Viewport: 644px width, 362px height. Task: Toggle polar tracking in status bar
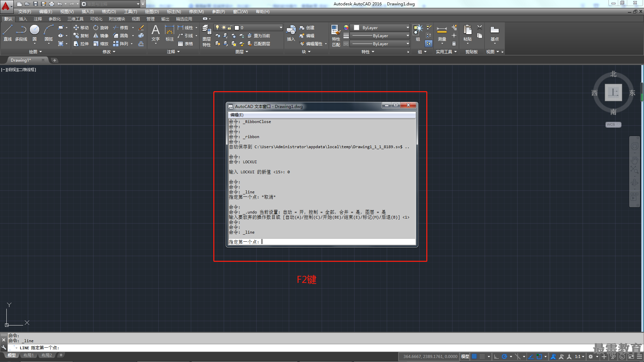tap(504, 357)
